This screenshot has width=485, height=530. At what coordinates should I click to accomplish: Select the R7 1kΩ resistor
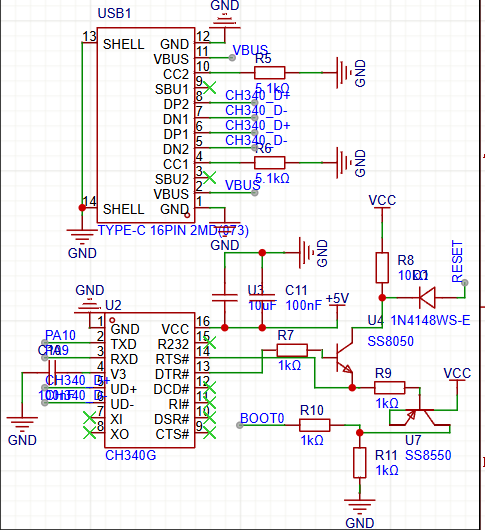pyautogui.click(x=292, y=350)
